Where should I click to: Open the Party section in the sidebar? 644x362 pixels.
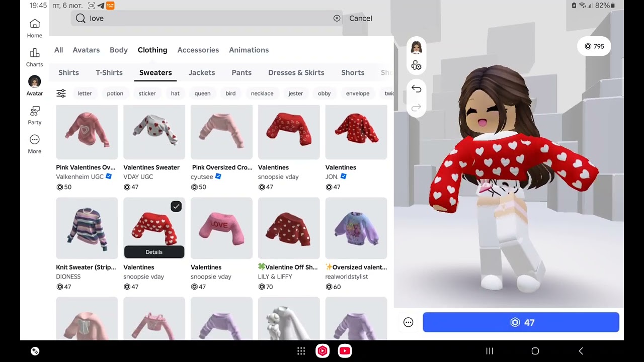[x=35, y=115]
